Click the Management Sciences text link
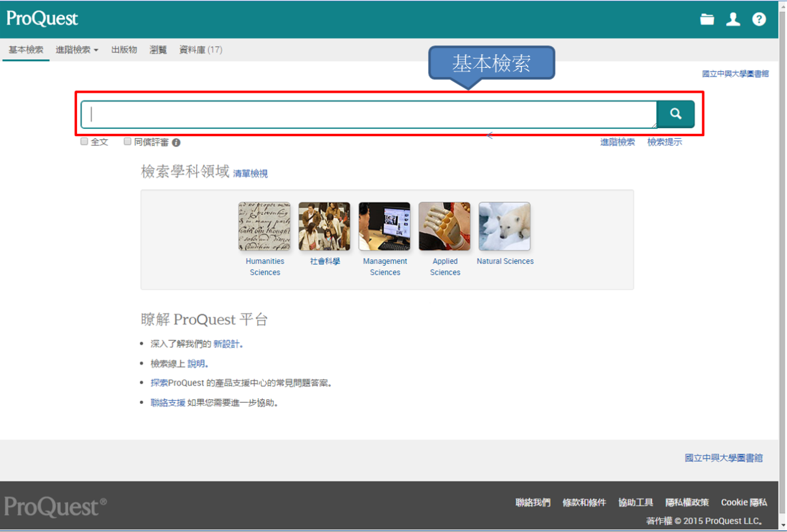 pos(385,267)
